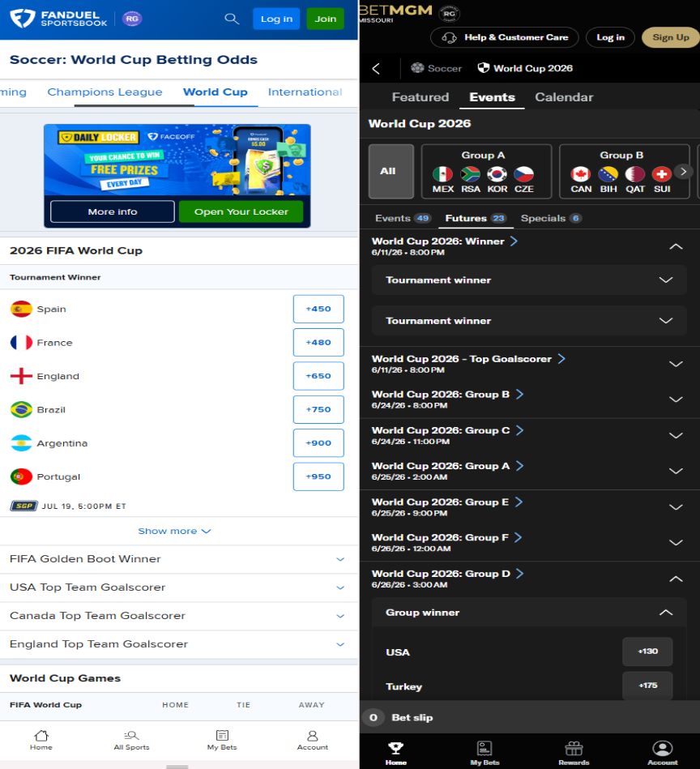Viewport: 700px width, 769px height.
Task: Select the All groups filter
Action: click(391, 171)
